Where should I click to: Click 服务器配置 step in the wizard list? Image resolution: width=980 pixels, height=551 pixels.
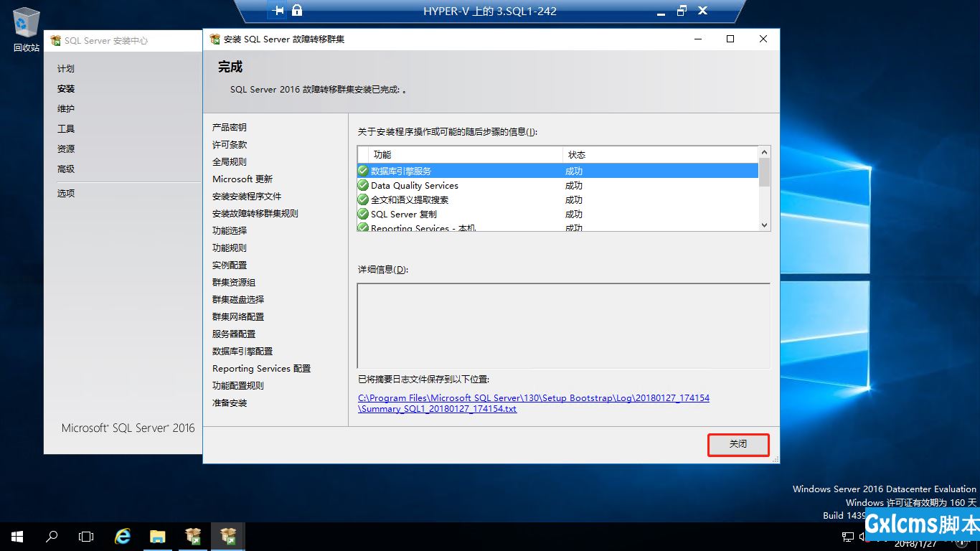click(x=234, y=334)
